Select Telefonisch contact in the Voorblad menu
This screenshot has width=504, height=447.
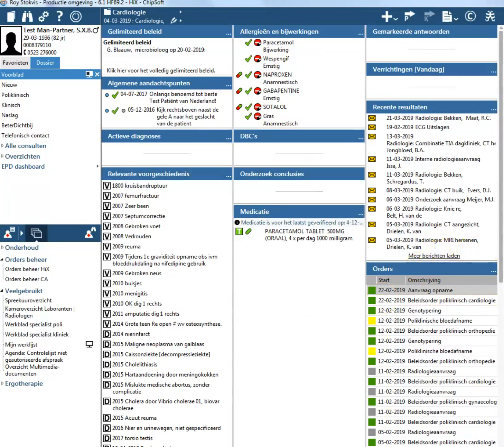(25, 135)
